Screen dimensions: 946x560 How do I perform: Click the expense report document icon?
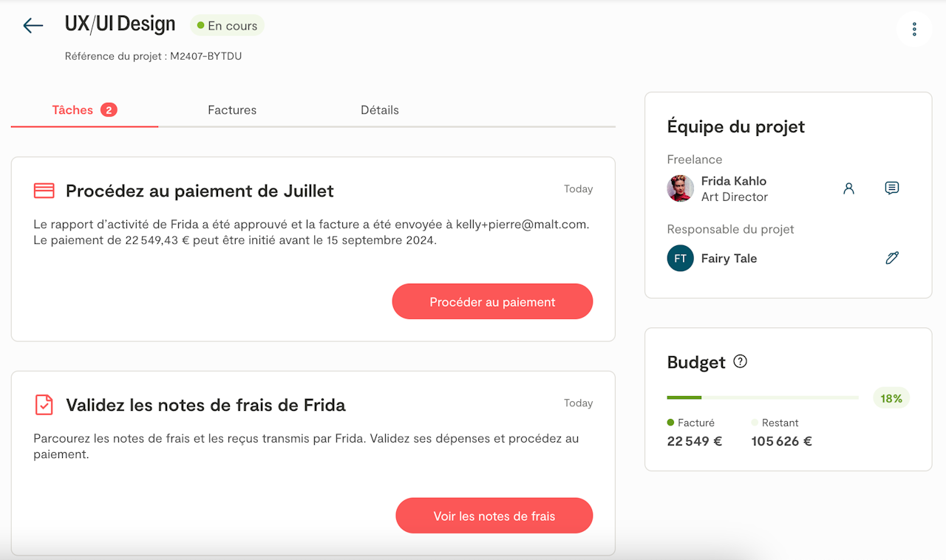[x=44, y=405]
